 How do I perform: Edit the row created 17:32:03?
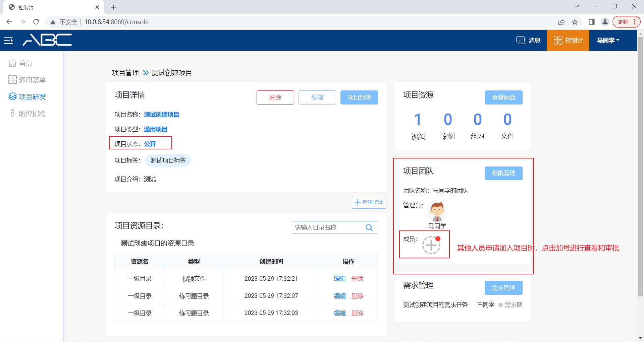tap(340, 313)
